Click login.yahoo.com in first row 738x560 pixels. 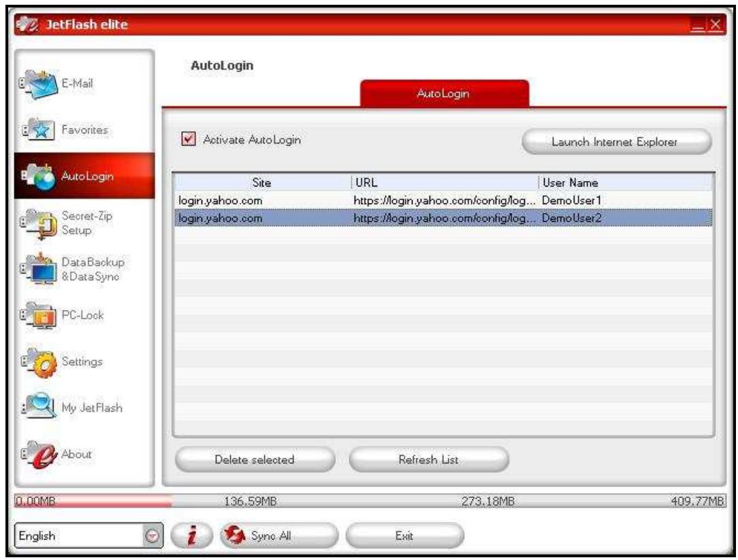point(220,200)
